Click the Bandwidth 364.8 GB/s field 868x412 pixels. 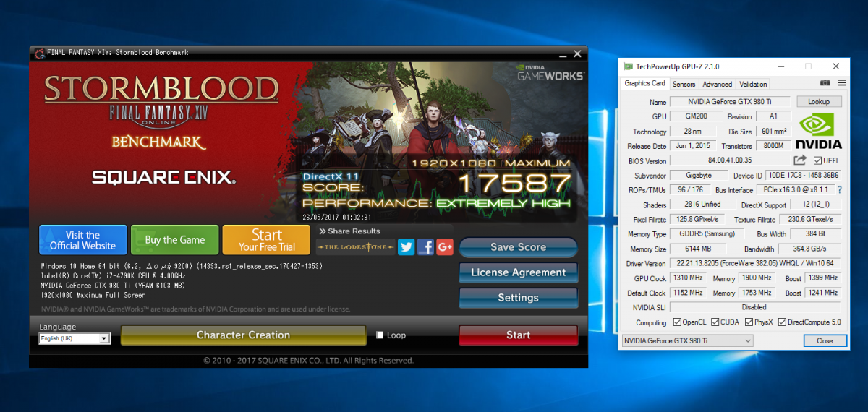(x=811, y=249)
